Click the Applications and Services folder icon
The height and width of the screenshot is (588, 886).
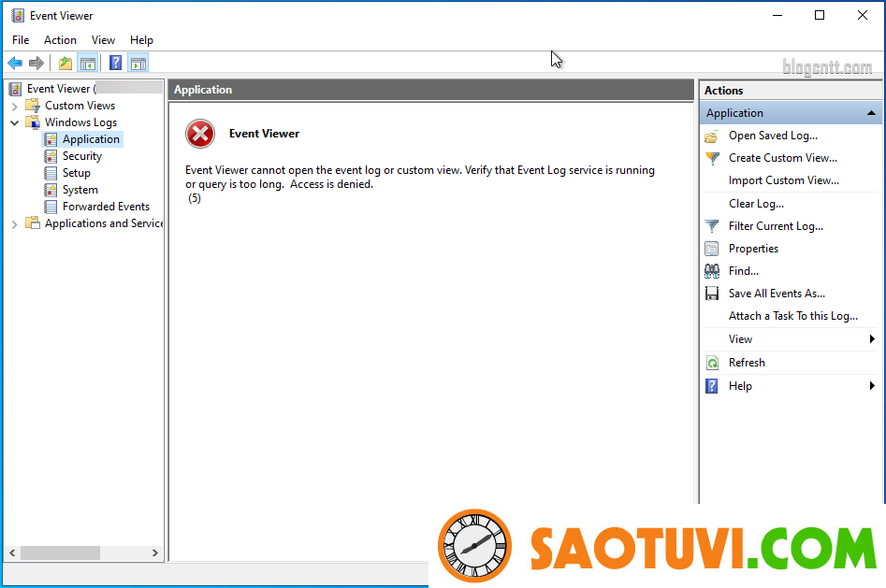point(33,223)
